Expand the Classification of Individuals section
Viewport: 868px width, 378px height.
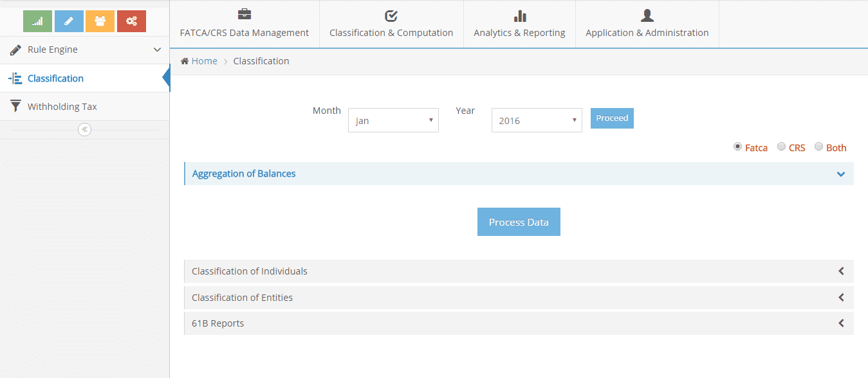(x=518, y=271)
